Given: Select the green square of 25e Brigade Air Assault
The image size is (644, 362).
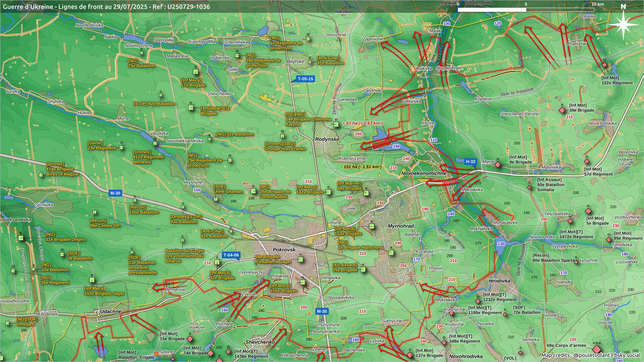Looking at the screenshot, I should click(363, 269).
